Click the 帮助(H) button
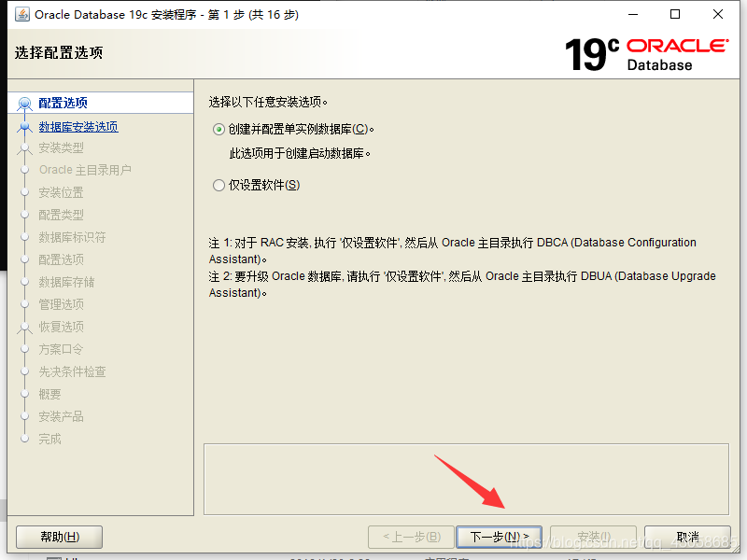 [58, 537]
